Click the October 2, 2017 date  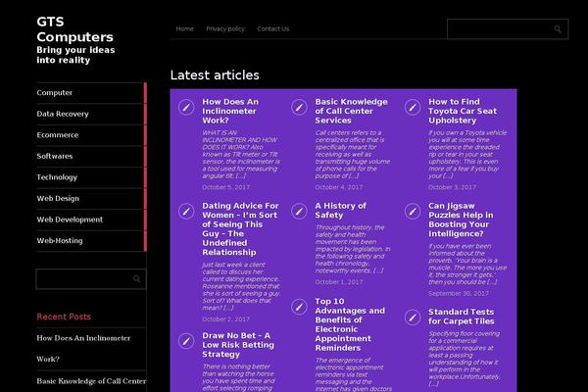225,319
